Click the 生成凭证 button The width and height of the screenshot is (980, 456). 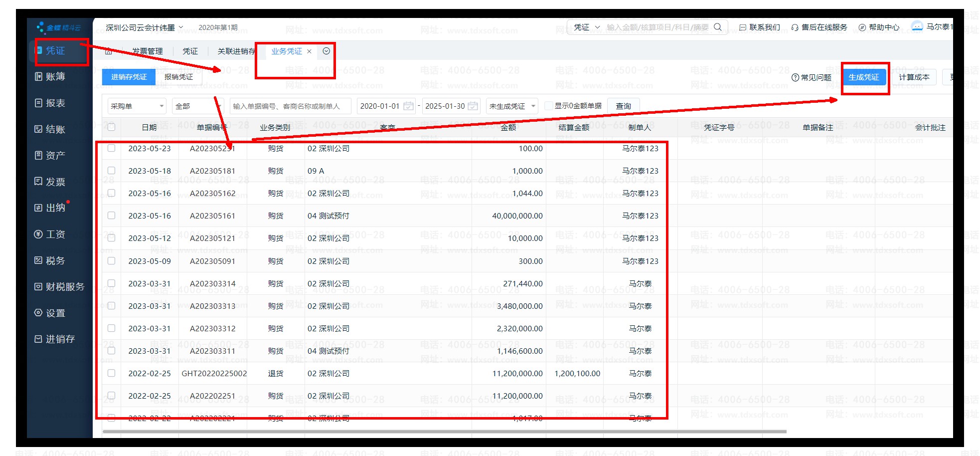(x=864, y=77)
